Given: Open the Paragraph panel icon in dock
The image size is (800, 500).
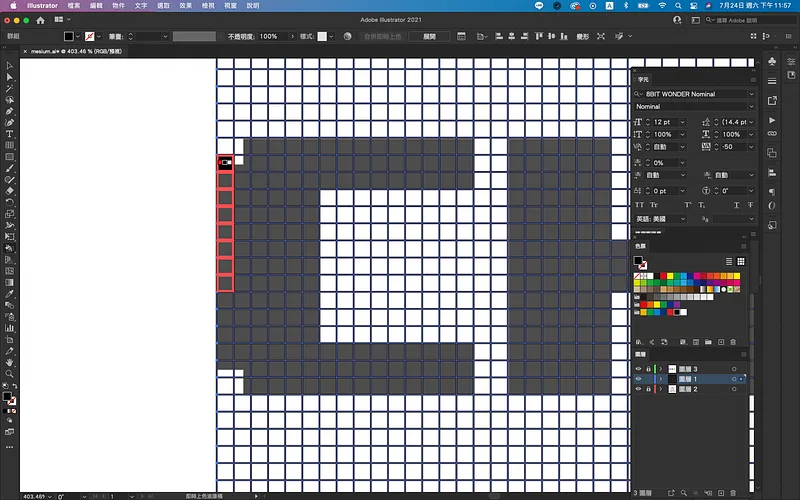Looking at the screenshot, I should [772, 192].
